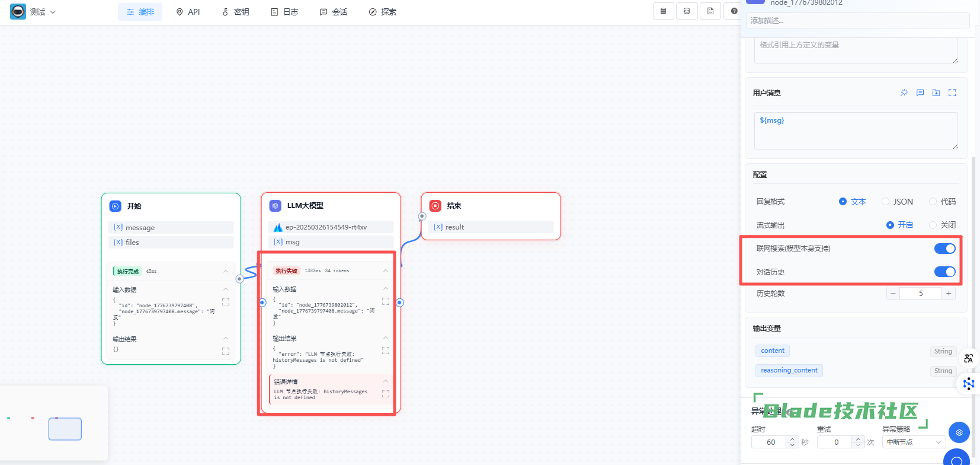Viewport: 980px width, 465px height.
Task: Click the sparkle icon beside 用户消息
Action: [904, 93]
